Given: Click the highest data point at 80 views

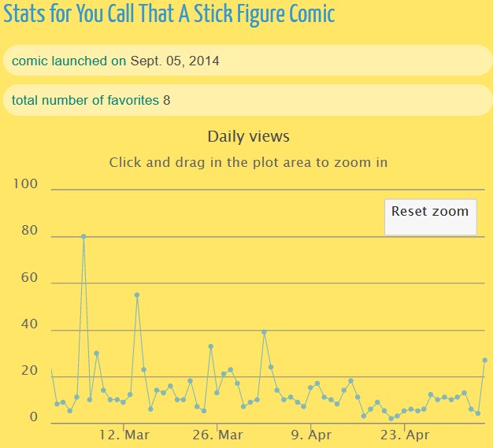Looking at the screenshot, I should tap(83, 236).
